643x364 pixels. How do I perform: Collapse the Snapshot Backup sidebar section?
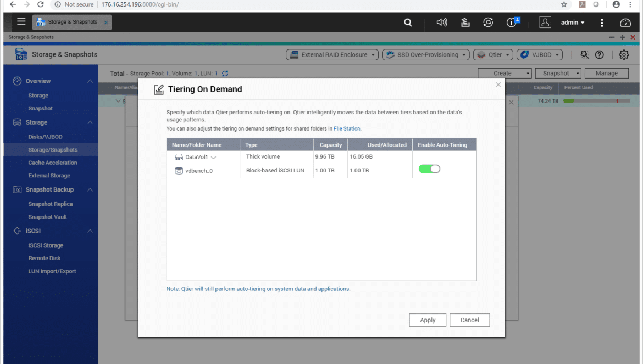tap(90, 189)
